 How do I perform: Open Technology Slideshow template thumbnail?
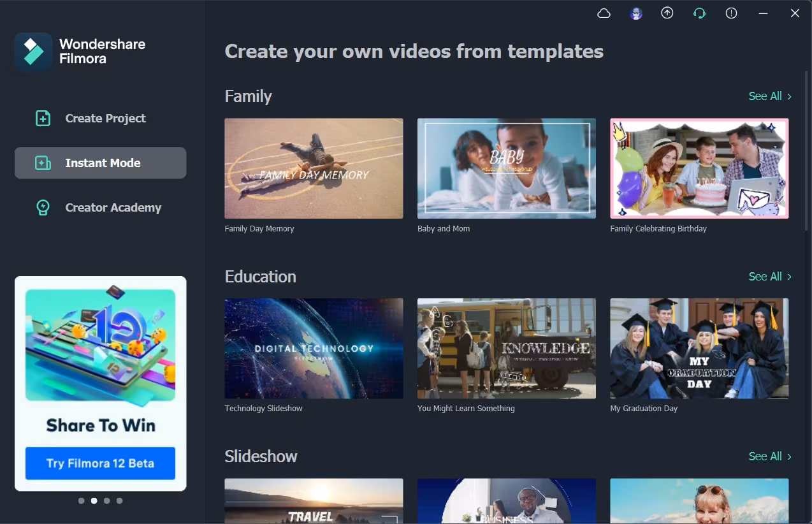point(314,349)
